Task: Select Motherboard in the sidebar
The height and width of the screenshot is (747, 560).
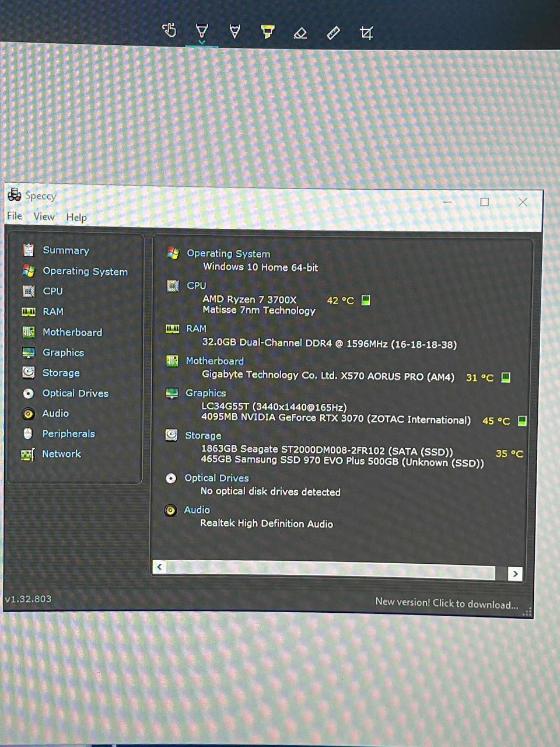Action: pos(72,332)
